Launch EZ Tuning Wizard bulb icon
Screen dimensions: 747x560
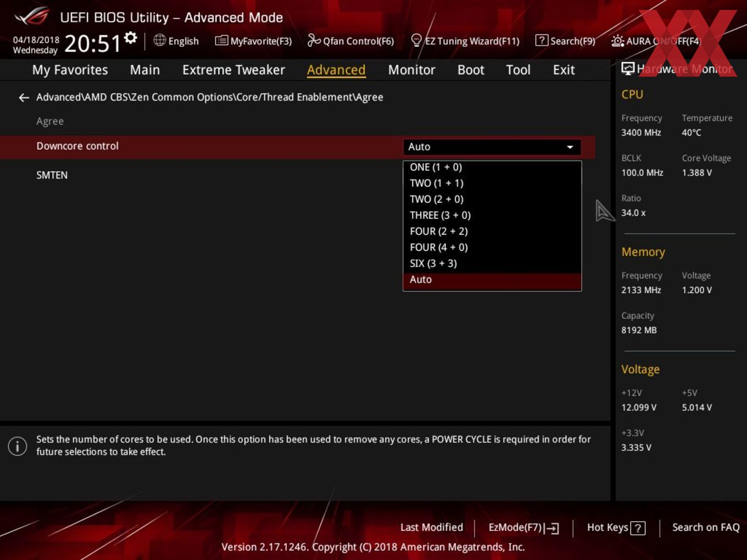pyautogui.click(x=416, y=40)
